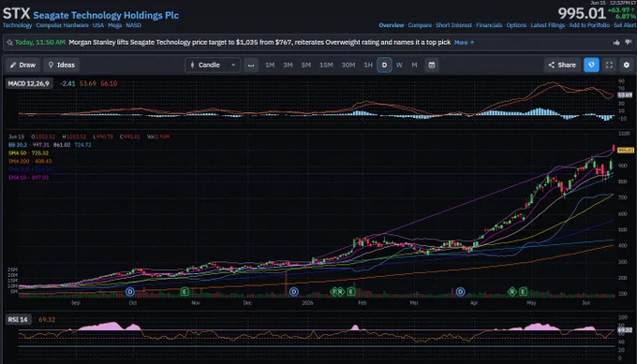This screenshot has height=364, width=637.
Task: Select the 1M timeframe
Action: (x=270, y=65)
